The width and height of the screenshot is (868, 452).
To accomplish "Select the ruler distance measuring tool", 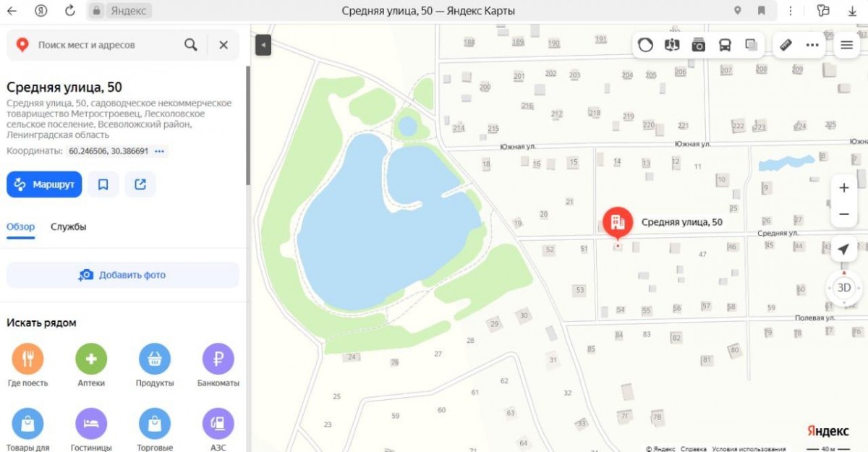I will coord(786,45).
